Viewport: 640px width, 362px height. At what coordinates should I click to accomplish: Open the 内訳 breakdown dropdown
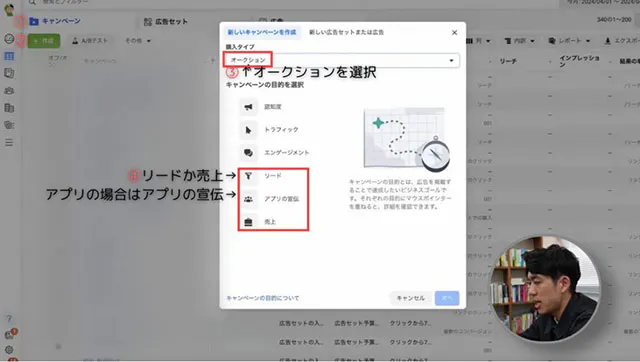[x=519, y=41]
